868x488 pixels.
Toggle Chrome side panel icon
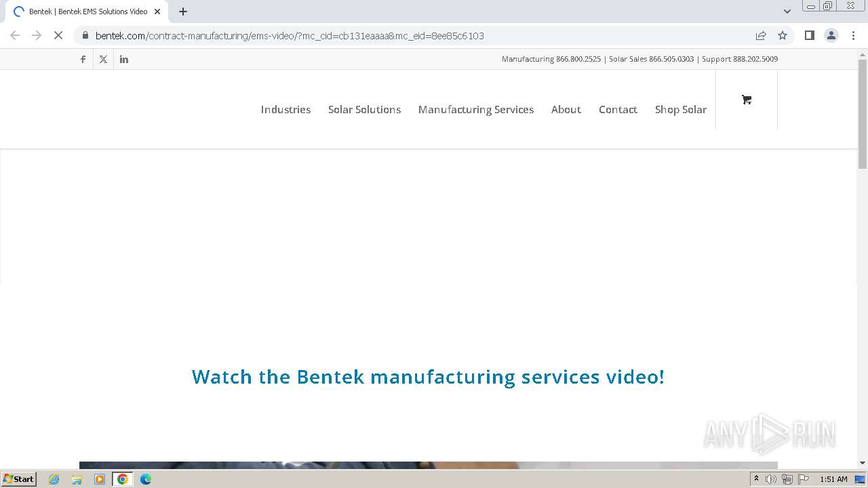(809, 35)
